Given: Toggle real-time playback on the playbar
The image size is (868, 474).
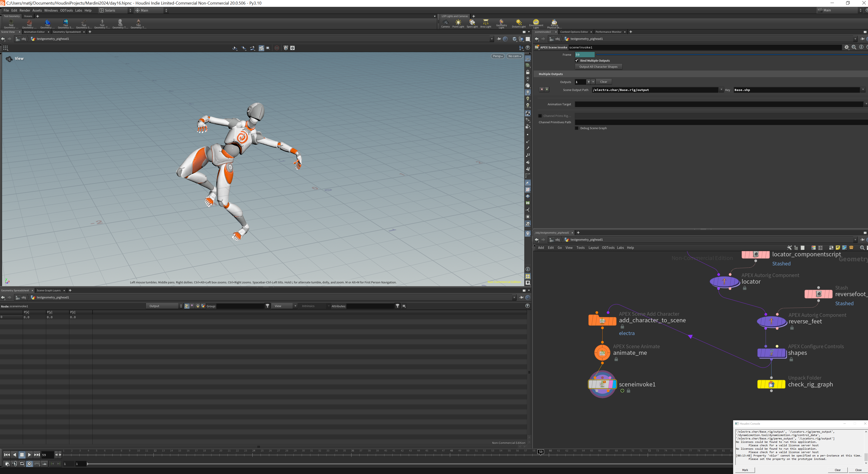Looking at the screenshot, I should (29, 464).
